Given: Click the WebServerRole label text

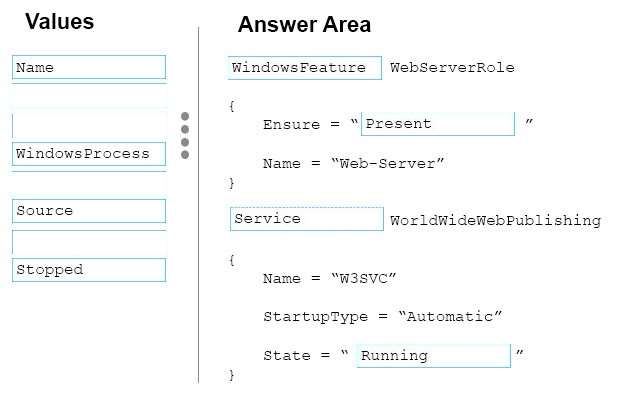Looking at the screenshot, I should point(452,68).
